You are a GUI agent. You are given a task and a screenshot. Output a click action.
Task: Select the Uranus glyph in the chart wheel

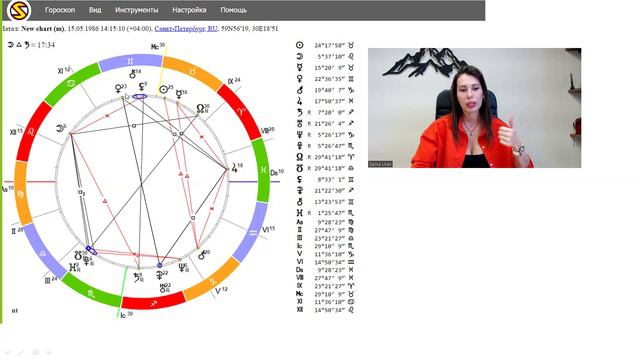163,289
